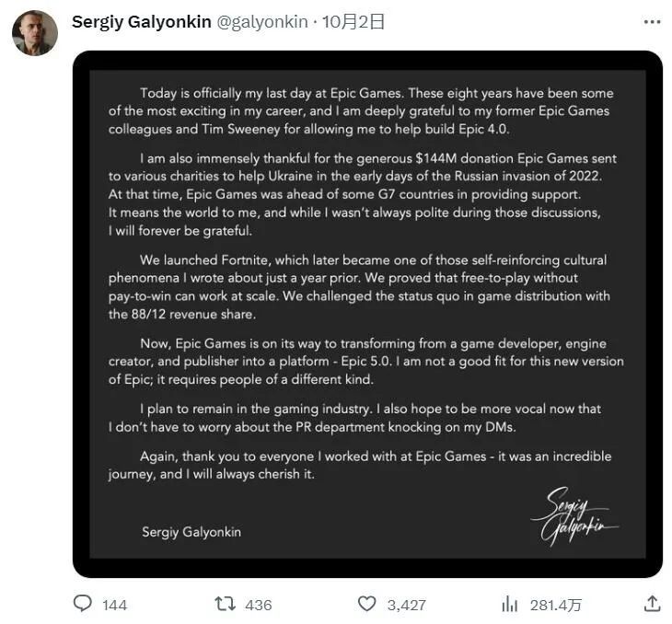Open view analytics bar chart icon
This screenshot has width=672, height=624.
tap(509, 604)
